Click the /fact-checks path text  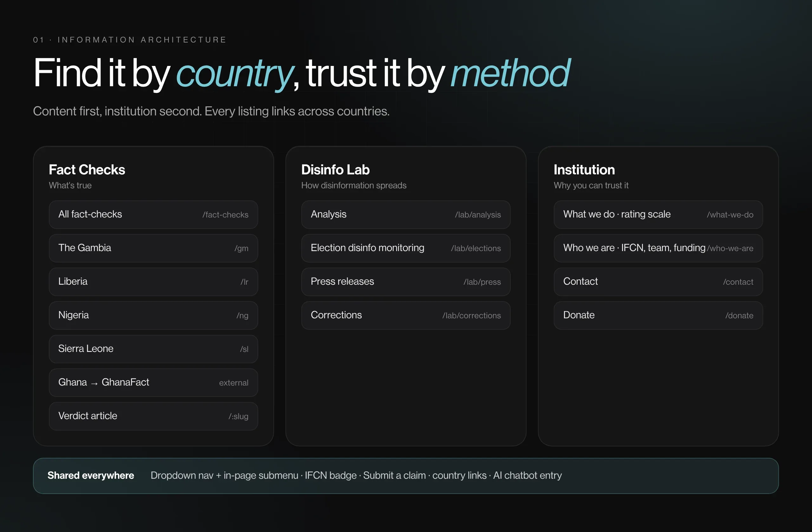pyautogui.click(x=225, y=215)
